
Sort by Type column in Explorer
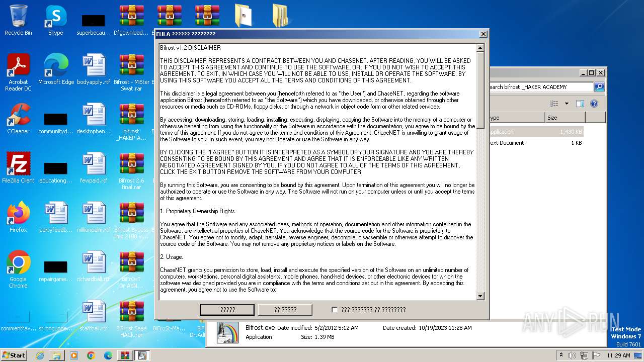517,118
